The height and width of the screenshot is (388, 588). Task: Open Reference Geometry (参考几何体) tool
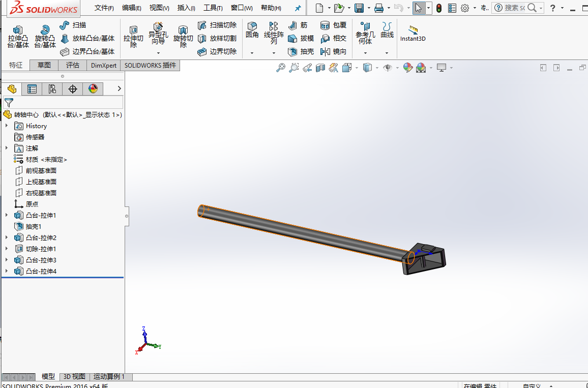pyautogui.click(x=365, y=33)
